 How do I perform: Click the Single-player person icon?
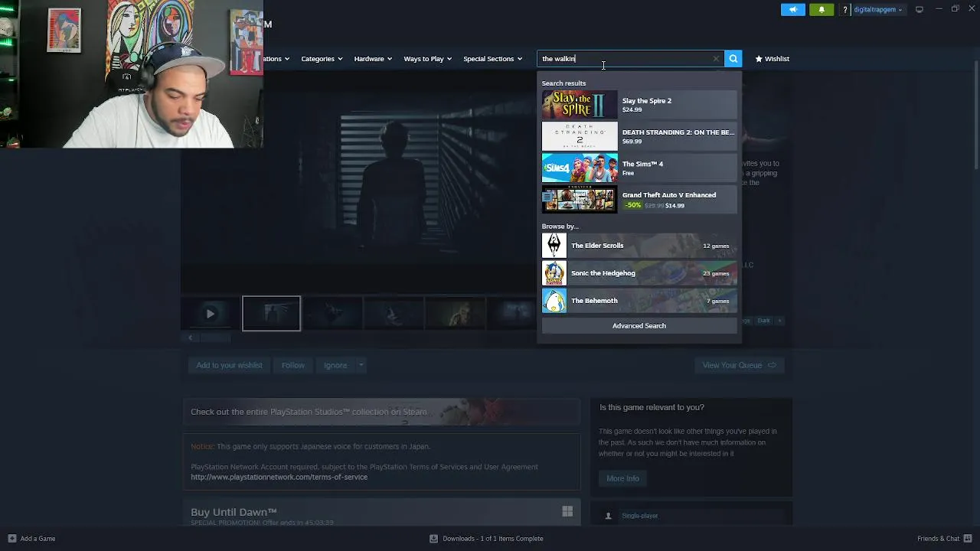pos(609,516)
